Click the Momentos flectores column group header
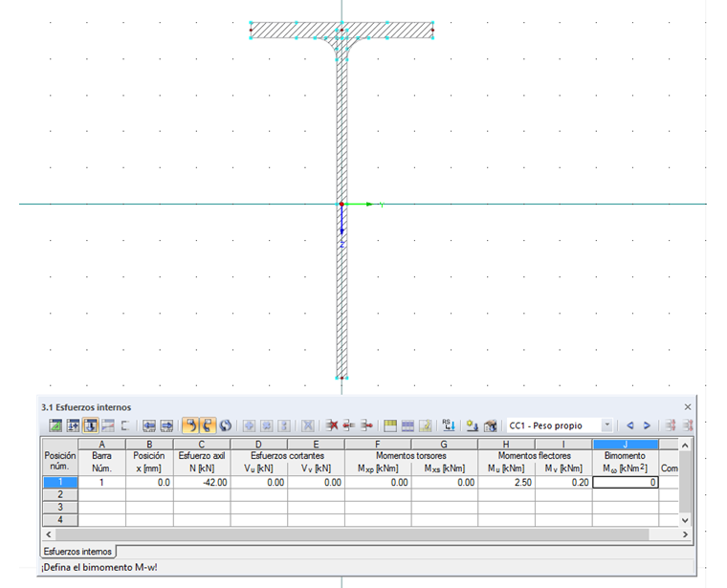727x588 pixels. click(x=535, y=456)
